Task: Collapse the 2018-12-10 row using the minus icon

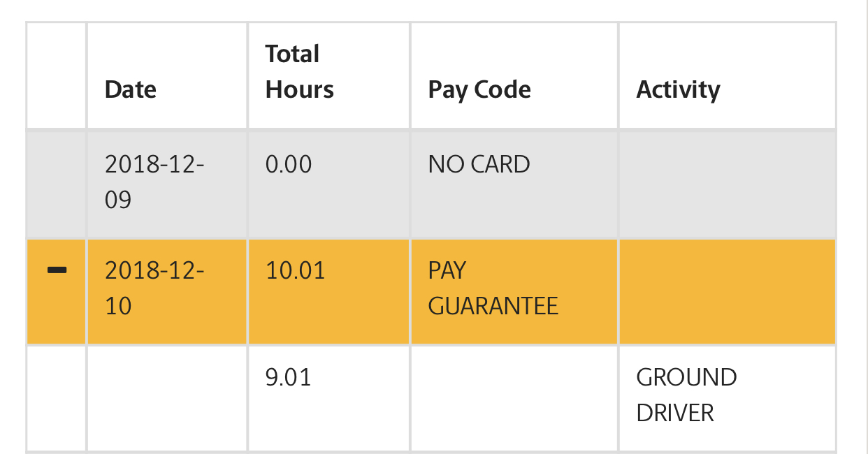Action: pos(56,270)
